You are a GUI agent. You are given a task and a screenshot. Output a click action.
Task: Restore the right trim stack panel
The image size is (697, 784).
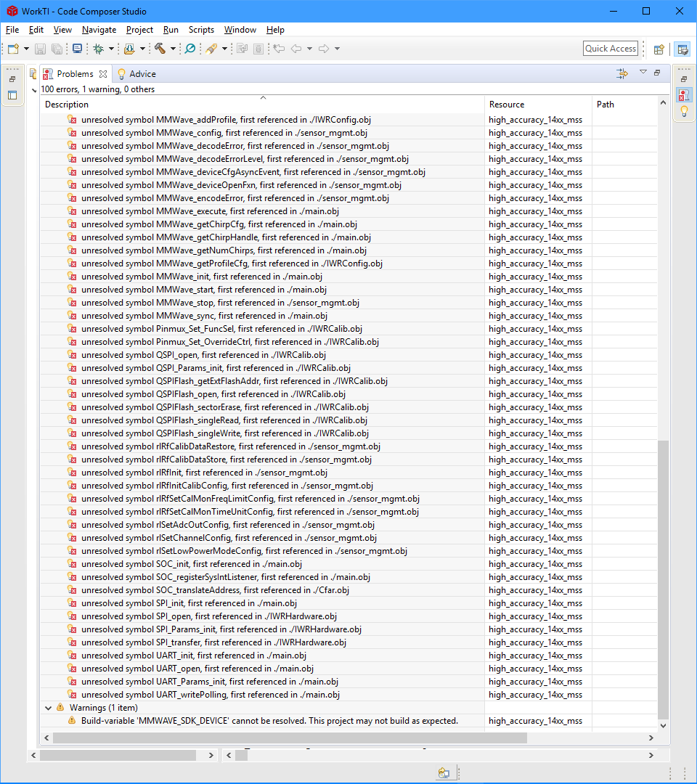[x=684, y=79]
